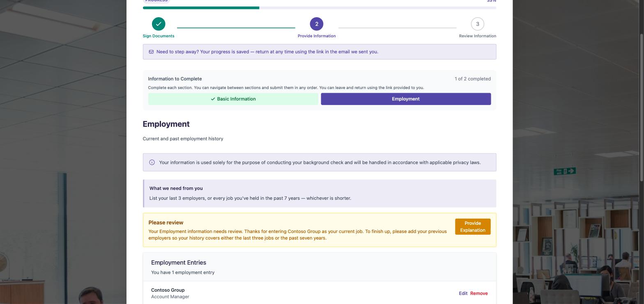The height and width of the screenshot is (304, 644).
Task: Click the Review Information step label
Action: 477,36
